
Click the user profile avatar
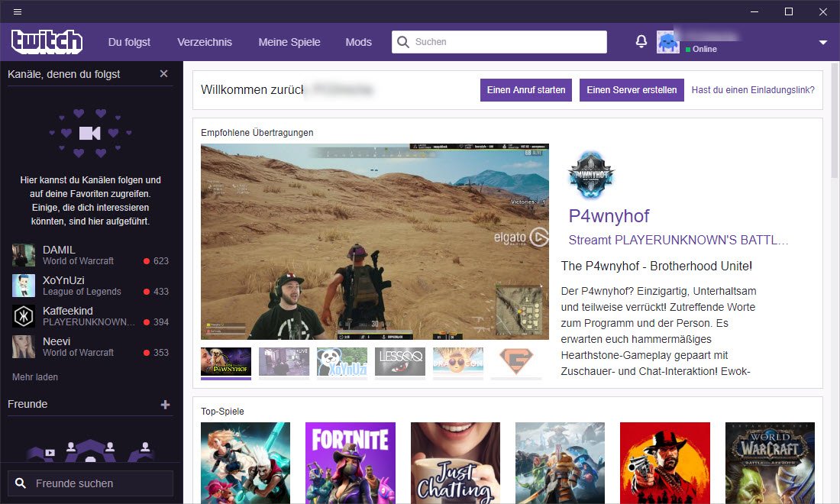pos(668,42)
